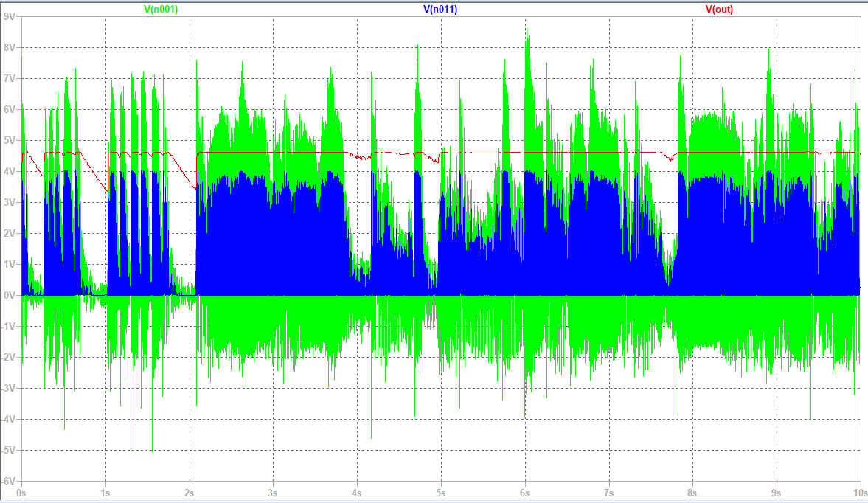Click the 0V label on vertical axis
This screenshot has height=503, width=868.
pos(10,295)
